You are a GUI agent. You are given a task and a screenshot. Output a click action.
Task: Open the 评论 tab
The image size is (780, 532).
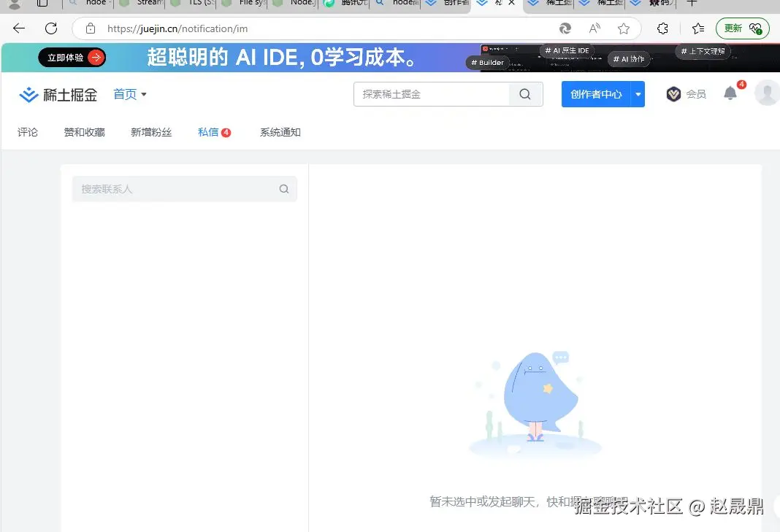(27, 132)
